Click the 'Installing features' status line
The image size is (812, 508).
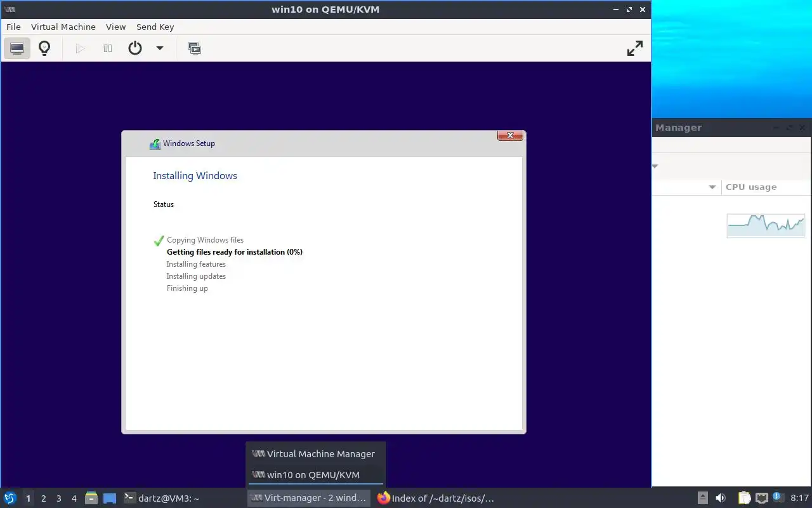(x=196, y=264)
